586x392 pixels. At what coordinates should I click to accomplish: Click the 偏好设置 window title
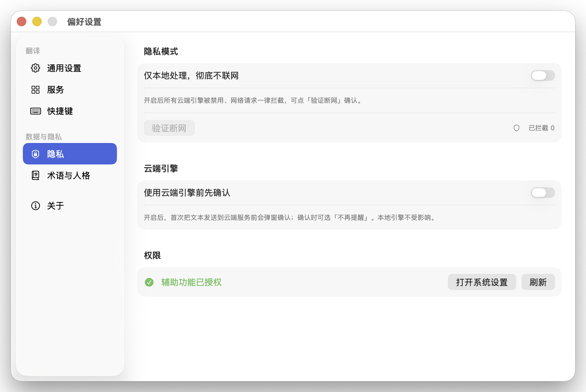click(84, 22)
